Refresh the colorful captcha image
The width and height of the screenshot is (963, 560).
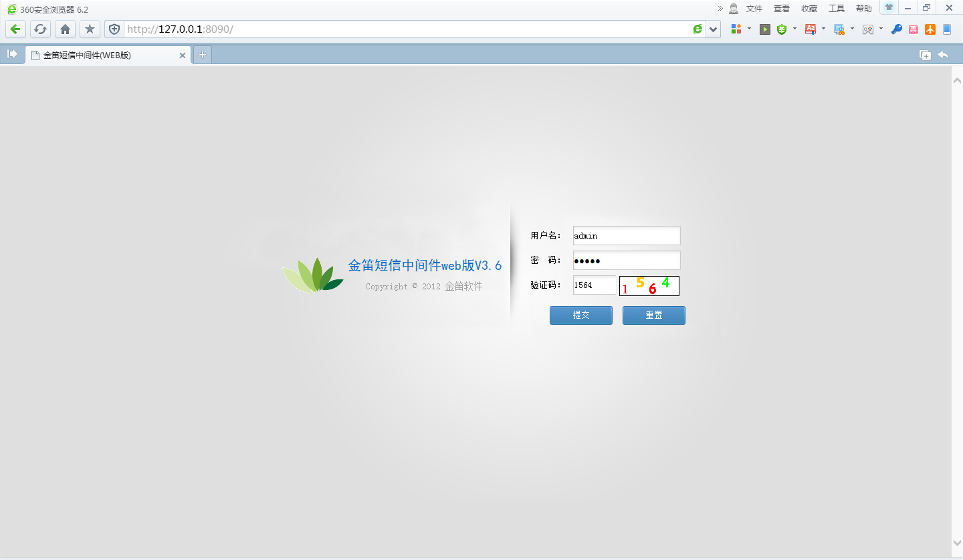pyautogui.click(x=649, y=286)
